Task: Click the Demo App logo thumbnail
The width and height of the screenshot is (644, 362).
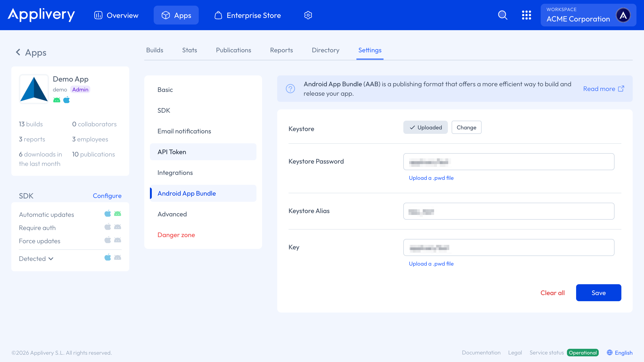Action: [x=34, y=89]
